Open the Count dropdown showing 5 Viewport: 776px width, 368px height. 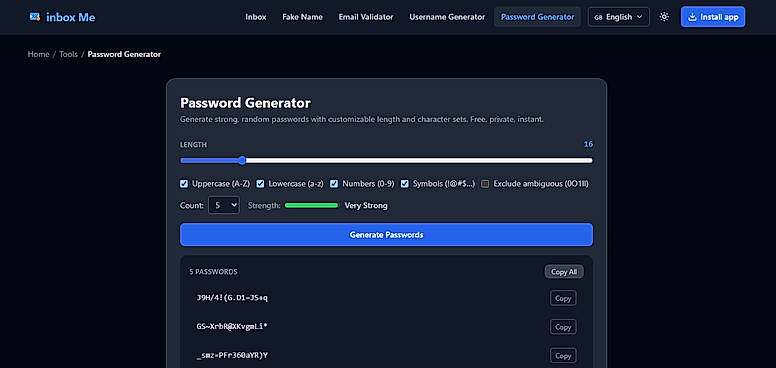tap(224, 205)
